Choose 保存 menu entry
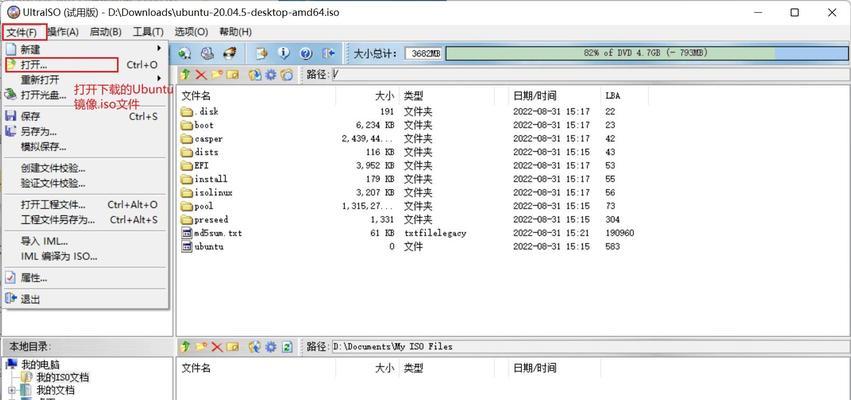Screen dimensions: 851x400 tap(85, 116)
